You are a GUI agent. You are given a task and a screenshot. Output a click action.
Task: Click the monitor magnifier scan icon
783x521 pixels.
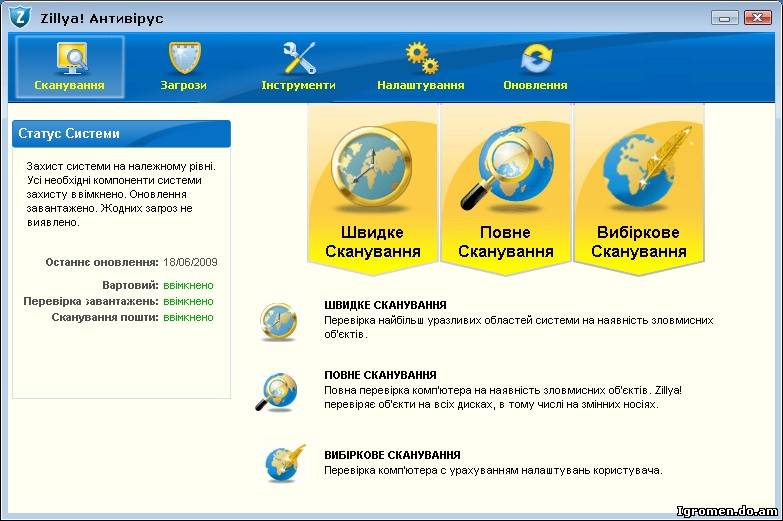click(71, 58)
